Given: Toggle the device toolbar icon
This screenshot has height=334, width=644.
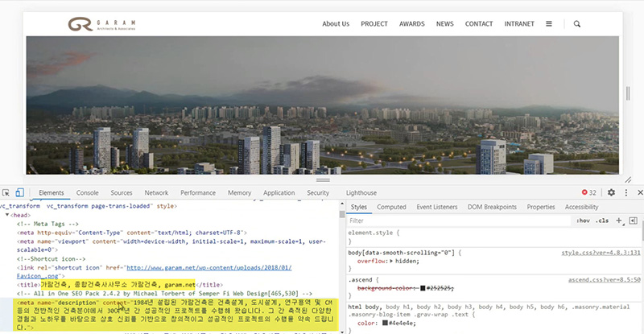Looking at the screenshot, I should (x=20, y=193).
